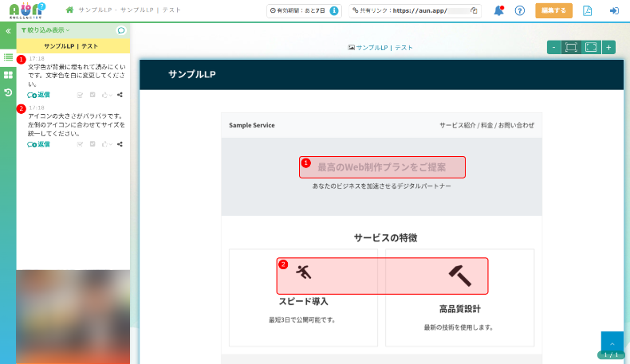630x364 pixels.
Task: Click the スピード導入 card title
Action: pos(303,301)
